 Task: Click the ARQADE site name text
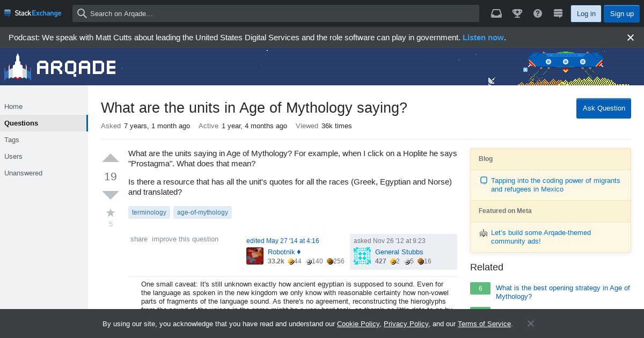click(76, 68)
